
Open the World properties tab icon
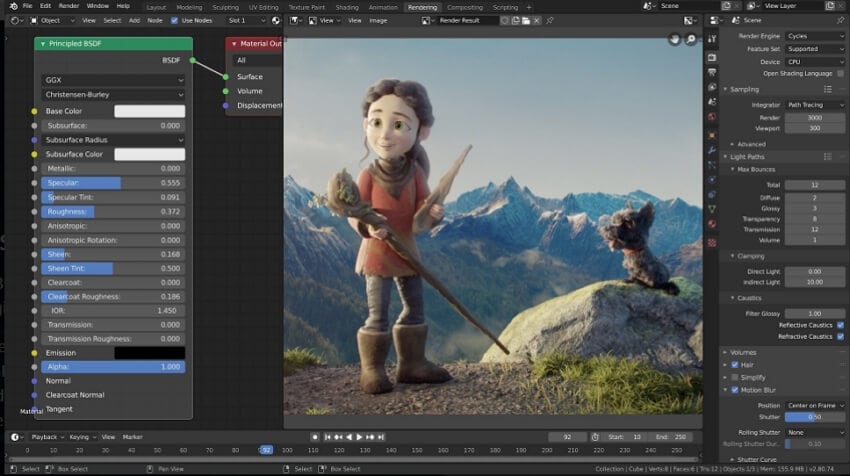coord(712,117)
